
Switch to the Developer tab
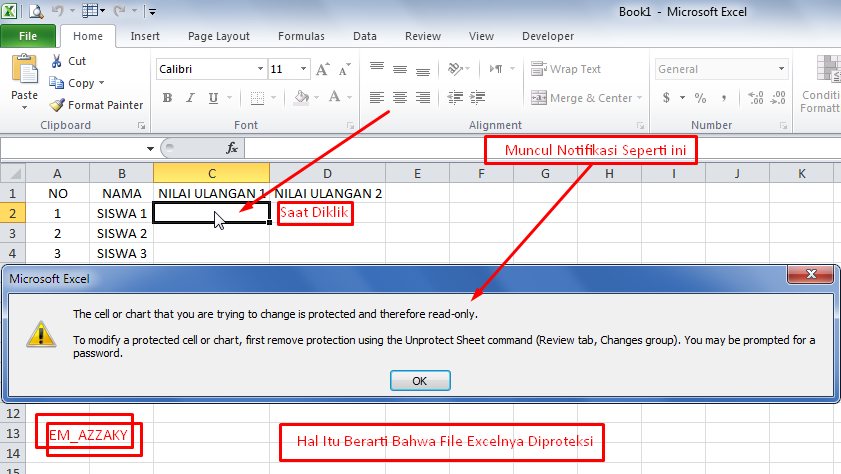548,36
